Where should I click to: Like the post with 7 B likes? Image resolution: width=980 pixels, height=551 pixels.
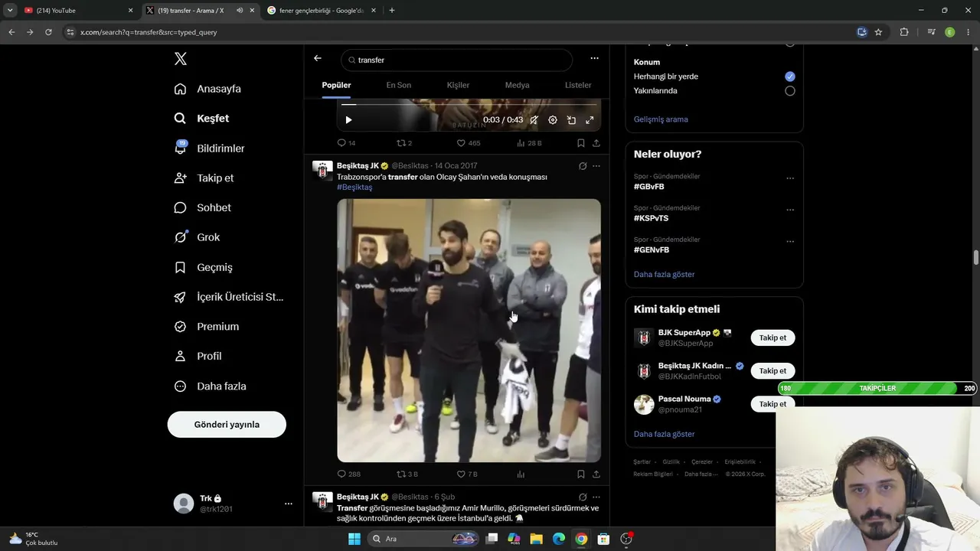pyautogui.click(x=467, y=474)
